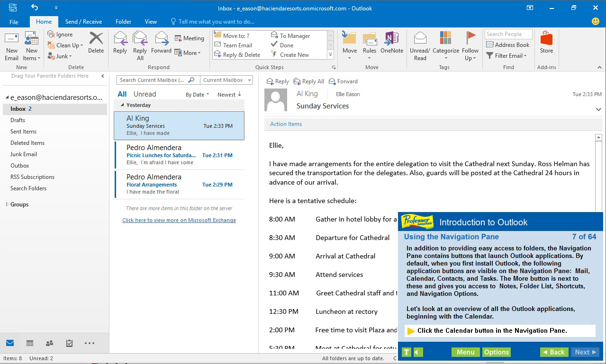This screenshot has height=364, width=606.
Task: Switch to the Send / Receive ribbon tab
Action: pyautogui.click(x=83, y=21)
